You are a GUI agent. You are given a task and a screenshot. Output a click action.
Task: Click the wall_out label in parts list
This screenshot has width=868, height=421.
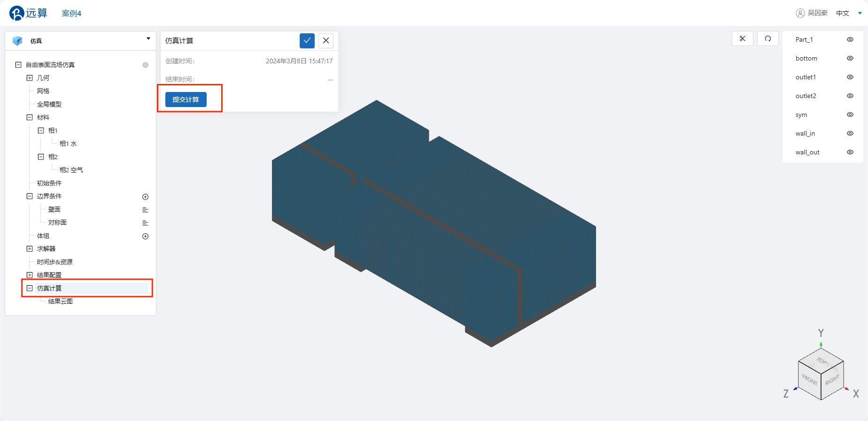coord(807,152)
